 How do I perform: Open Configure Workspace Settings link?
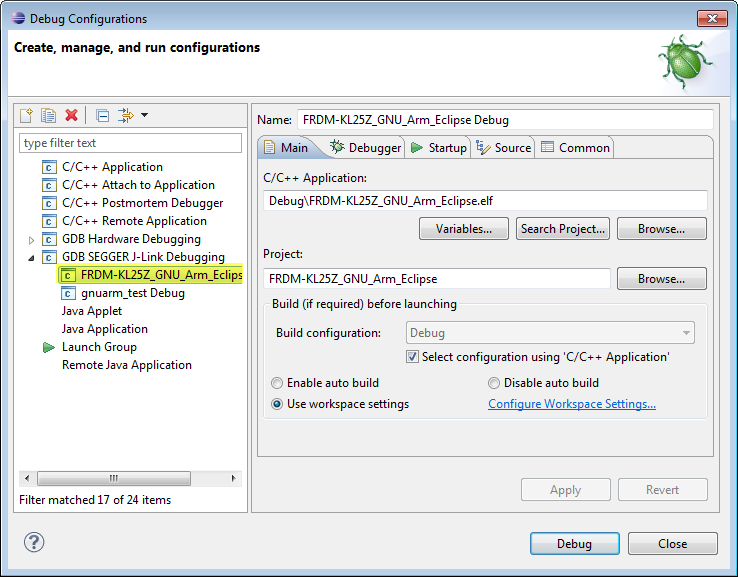tap(572, 404)
